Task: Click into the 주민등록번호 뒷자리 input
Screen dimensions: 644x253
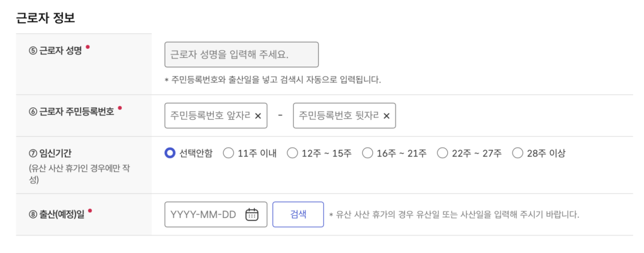Action: tap(338, 116)
